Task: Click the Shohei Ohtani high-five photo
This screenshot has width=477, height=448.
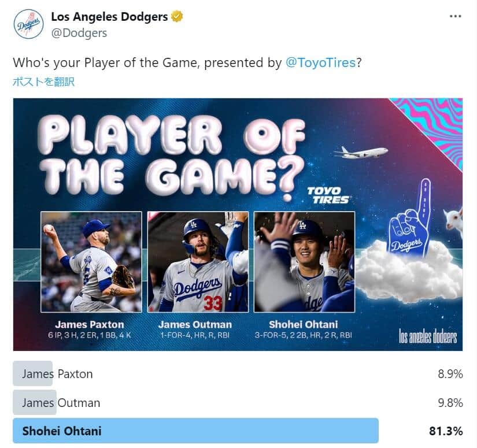Action: tap(304, 262)
